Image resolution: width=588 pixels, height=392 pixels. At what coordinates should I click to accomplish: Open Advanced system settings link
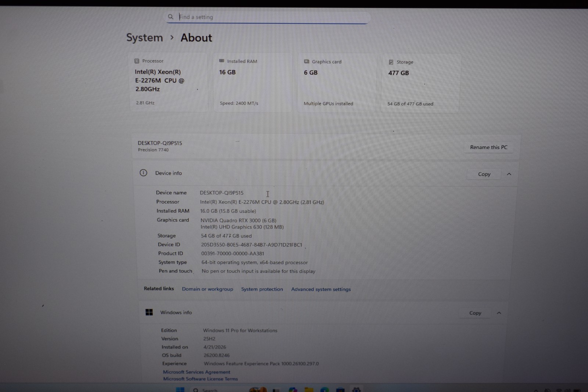click(x=321, y=289)
